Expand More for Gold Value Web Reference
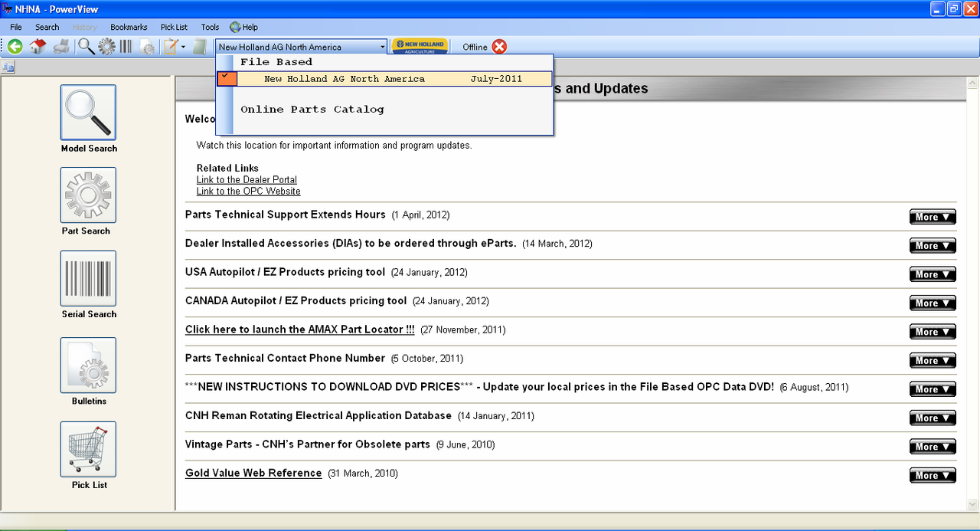This screenshot has height=531, width=980. pyautogui.click(x=933, y=476)
